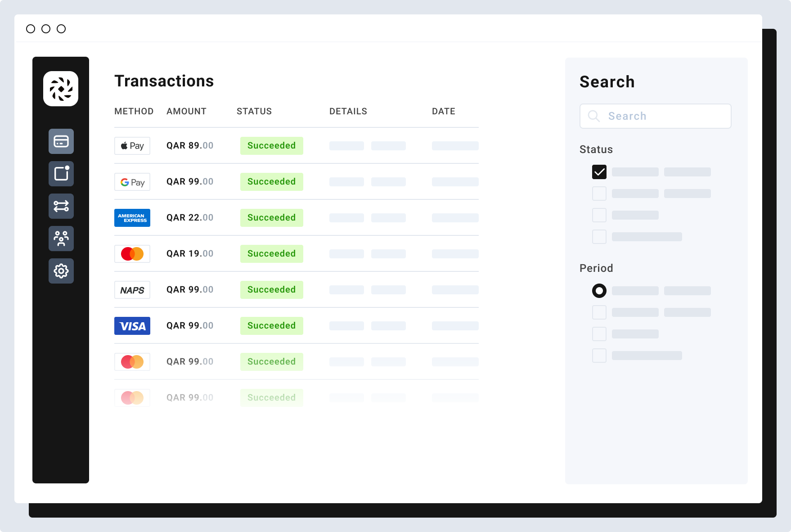
Task: Check the last Status filter checkbox
Action: (599, 236)
